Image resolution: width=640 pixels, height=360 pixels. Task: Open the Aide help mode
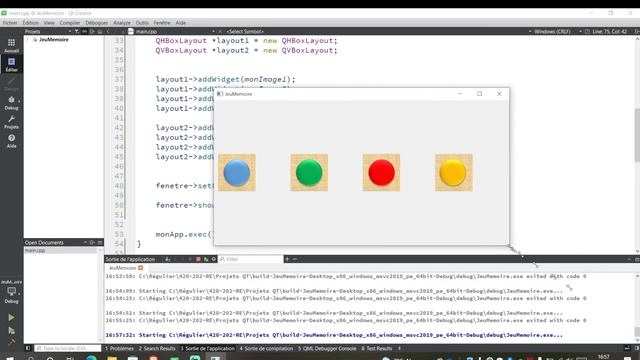[x=11, y=141]
